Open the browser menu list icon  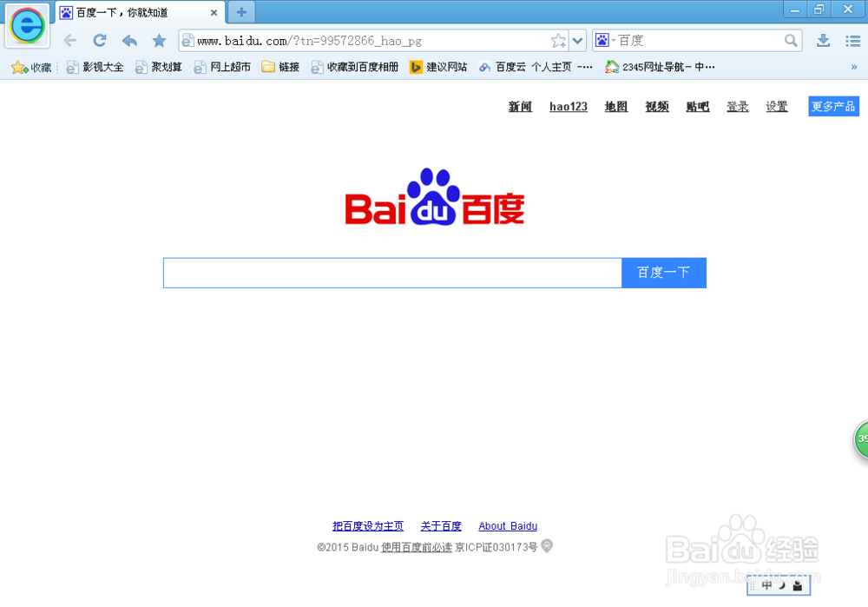853,40
